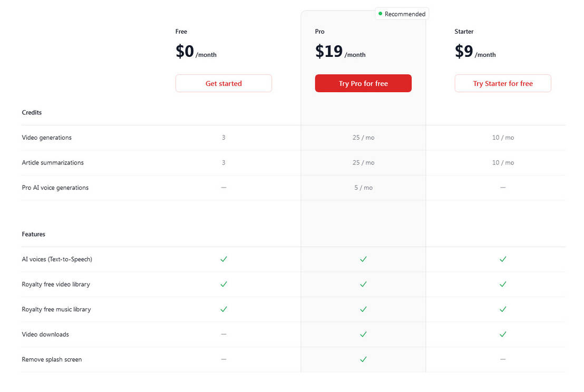Click the dash under Free for Video downloads
The width and height of the screenshot is (584, 392).
pos(223,334)
